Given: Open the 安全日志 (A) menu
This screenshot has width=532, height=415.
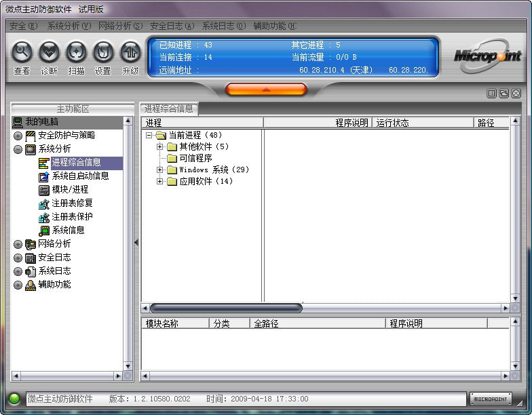Looking at the screenshot, I should tap(172, 26).
